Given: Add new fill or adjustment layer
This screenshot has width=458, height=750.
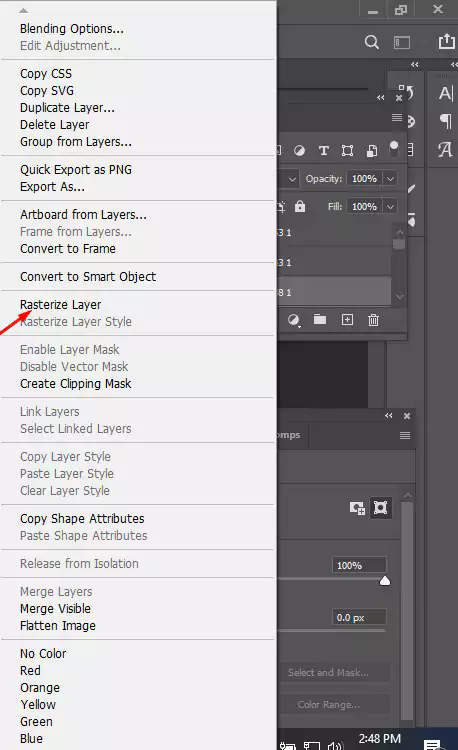Looking at the screenshot, I should (294, 320).
